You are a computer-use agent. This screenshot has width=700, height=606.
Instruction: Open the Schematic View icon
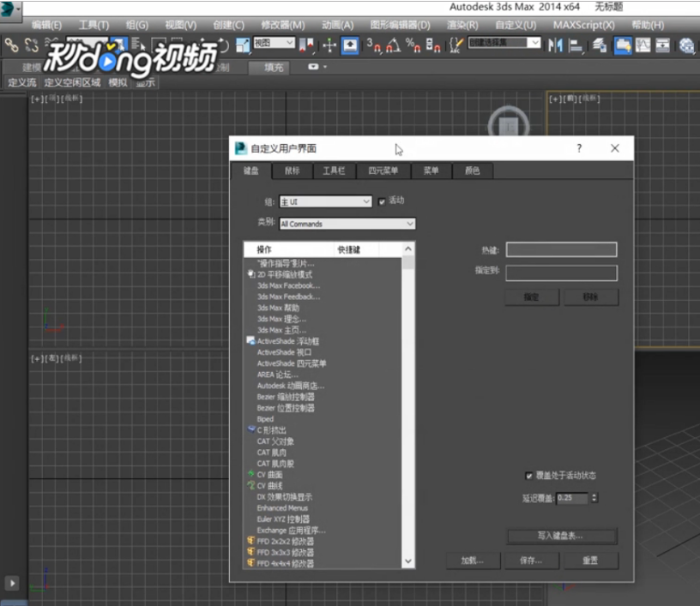pyautogui.click(x=662, y=45)
